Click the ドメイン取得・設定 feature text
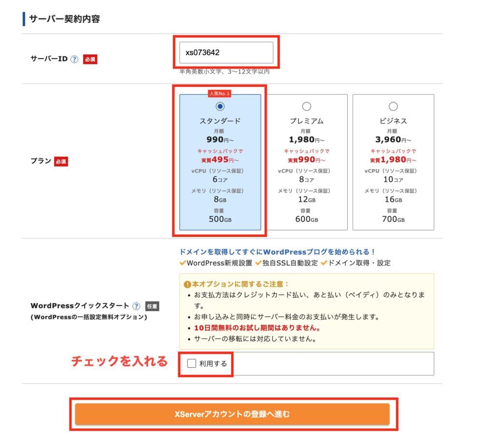494x448 pixels. click(x=359, y=263)
